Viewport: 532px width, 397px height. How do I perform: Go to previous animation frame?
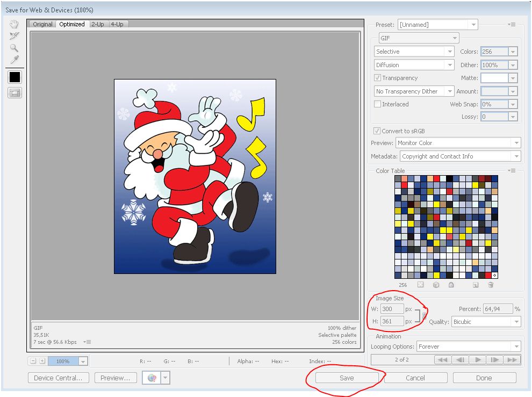click(x=460, y=360)
